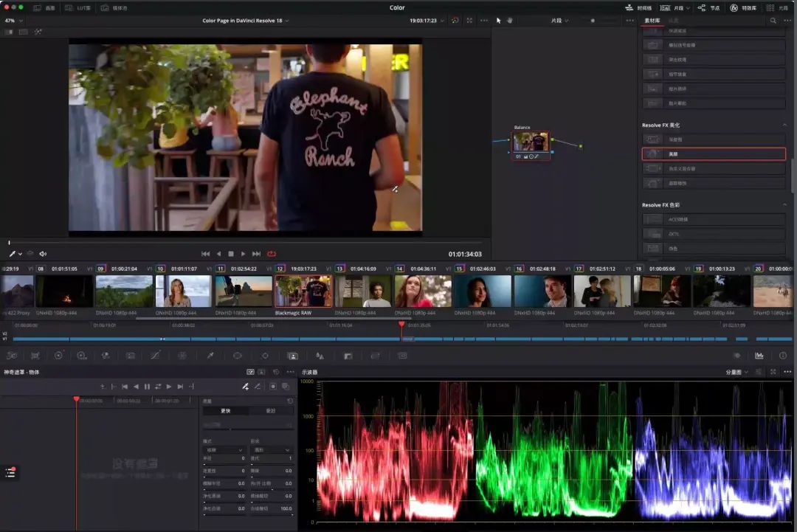Mute the viewer audio speaker

[x=43, y=254]
